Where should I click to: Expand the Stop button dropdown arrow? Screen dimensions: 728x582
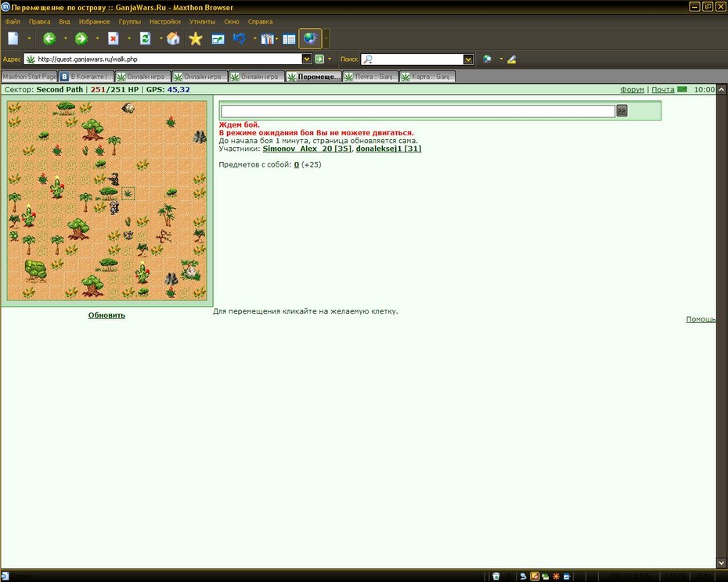pos(129,38)
